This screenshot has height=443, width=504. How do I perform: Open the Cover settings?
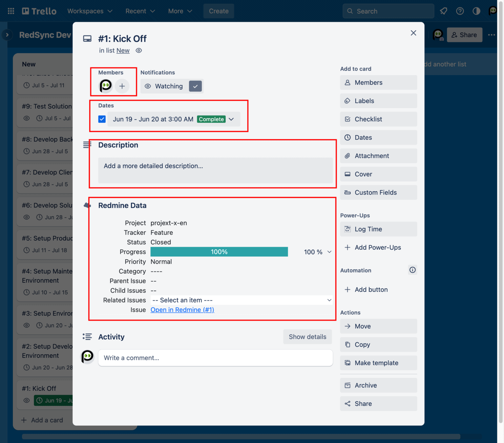(378, 174)
